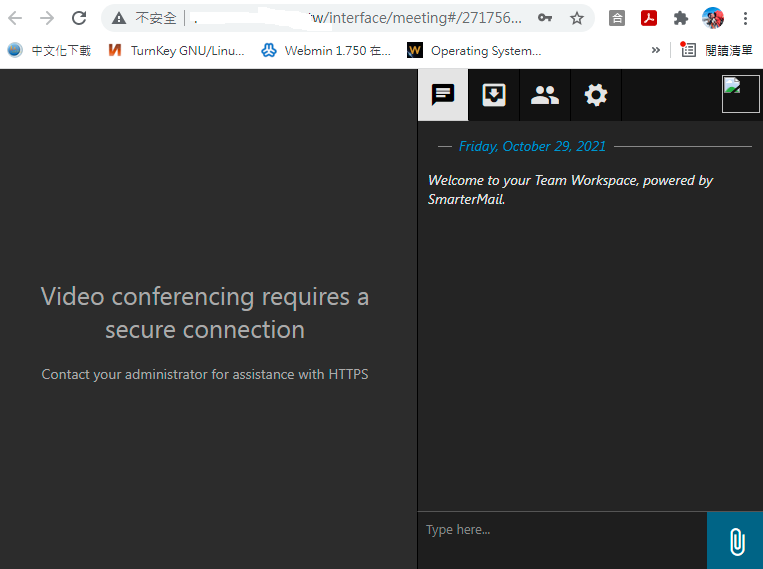Open the Extensions puzzle piece menu
Screen dimensions: 763x569
pos(681,18)
